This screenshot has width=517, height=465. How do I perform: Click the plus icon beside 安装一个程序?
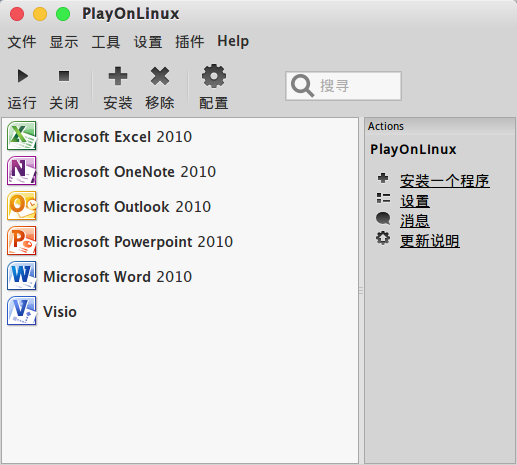coord(383,178)
